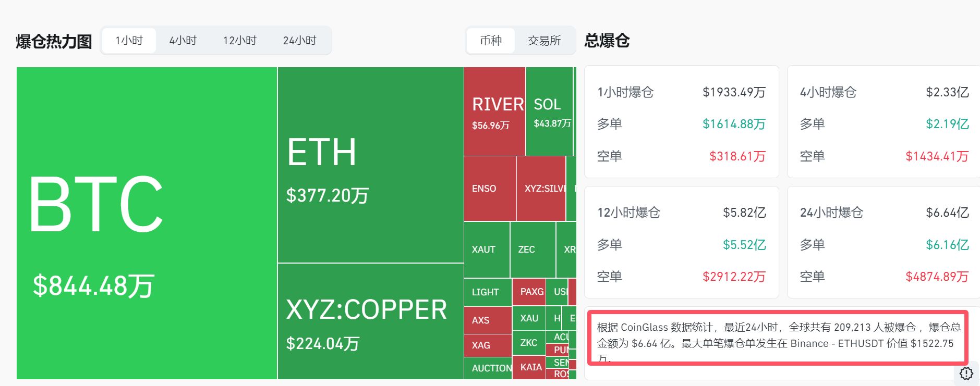Image resolution: width=980 pixels, height=386 pixels.
Task: Click the red ENSO block
Action: tap(490, 189)
